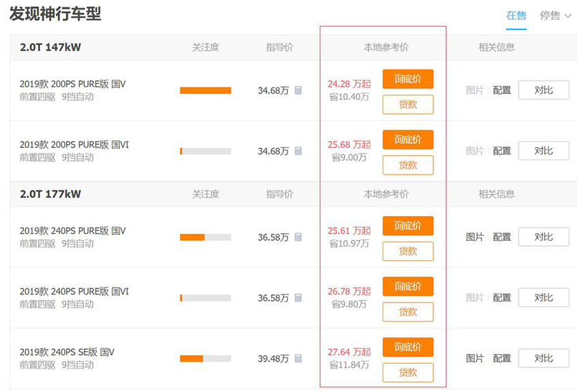Screen dimensions: 577x392
Task: Click 贷款 button for 200PS PURE 国VI
Action: pos(408,165)
